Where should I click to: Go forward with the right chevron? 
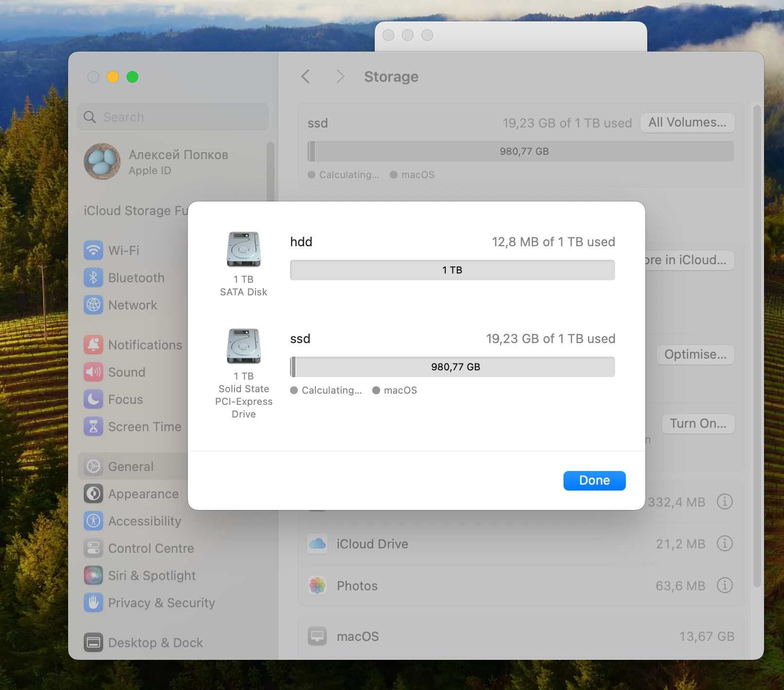[340, 77]
